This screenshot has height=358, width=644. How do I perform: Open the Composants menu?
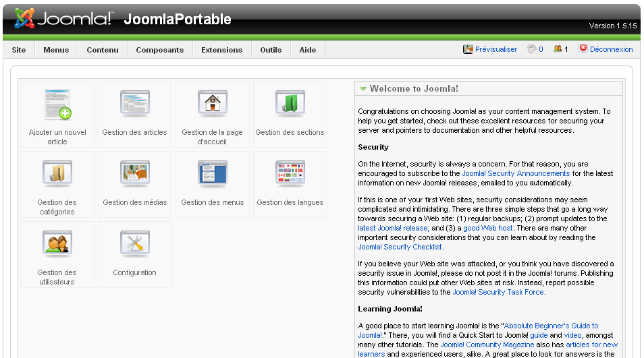160,50
